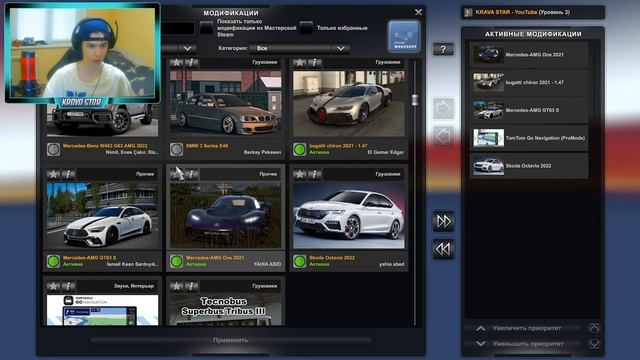Toggle Mercedes-Benz W463 G63 AMG status
Image resolution: width=640 pixels, height=360 pixels.
point(53,149)
